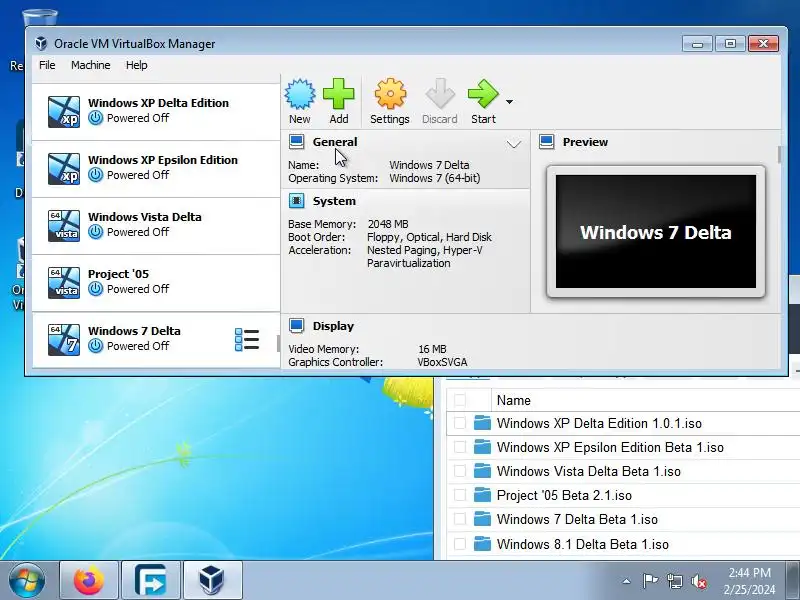
Task: Click folder icon of Windows Vista Delta Beta 1.iso
Action: pyautogui.click(x=482, y=471)
